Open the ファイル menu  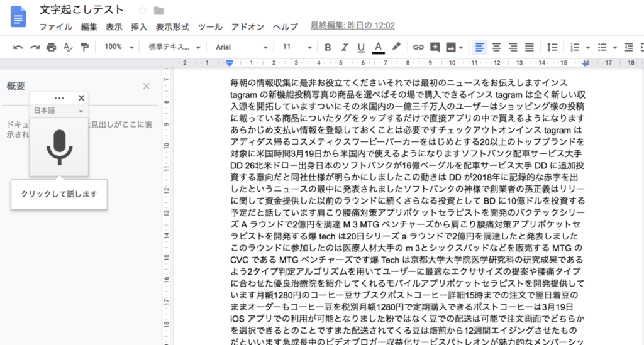point(55,26)
